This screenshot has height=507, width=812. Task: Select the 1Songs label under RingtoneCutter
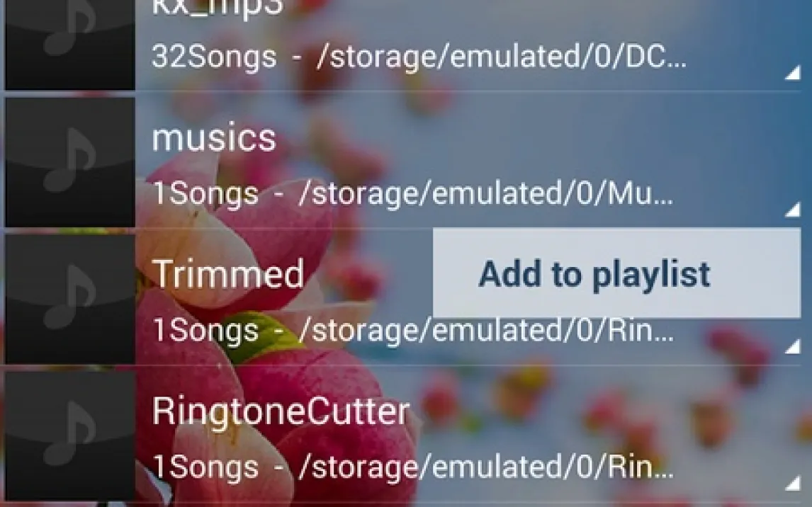[205, 467]
